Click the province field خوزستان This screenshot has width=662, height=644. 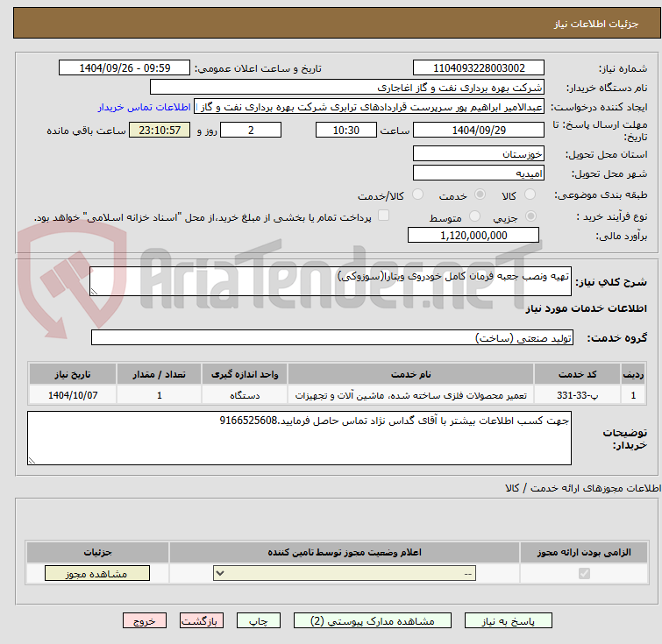coord(479,154)
